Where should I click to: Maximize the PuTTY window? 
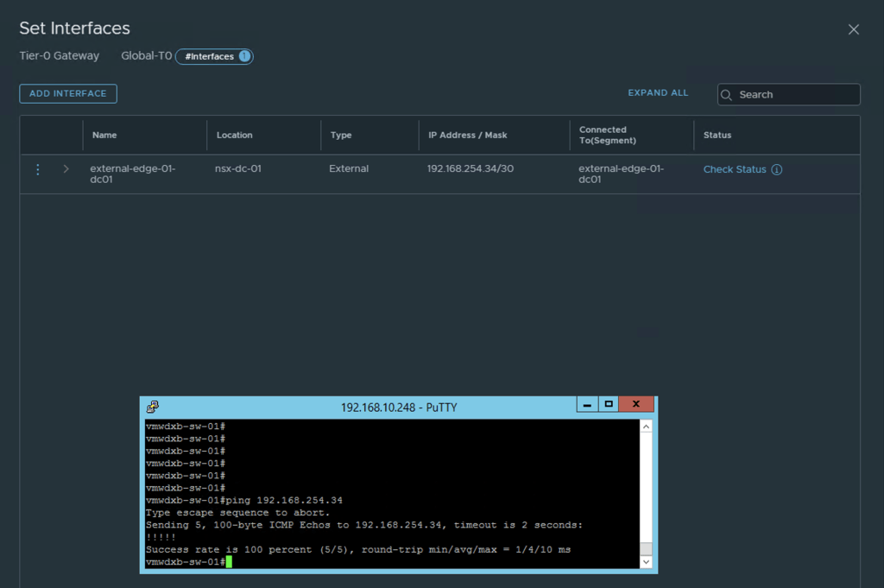(609, 405)
